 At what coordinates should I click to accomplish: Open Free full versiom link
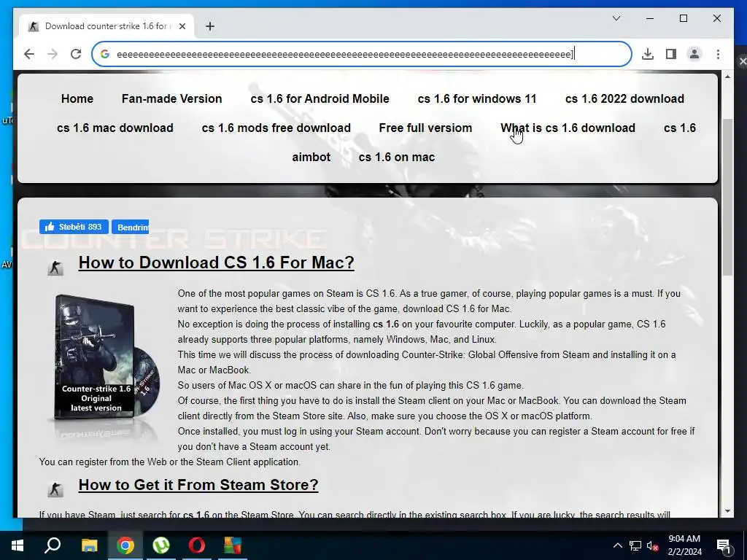425,128
